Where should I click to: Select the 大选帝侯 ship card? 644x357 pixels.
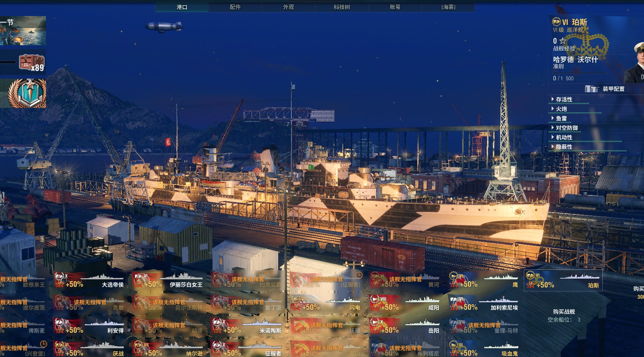pyautogui.click(x=89, y=280)
